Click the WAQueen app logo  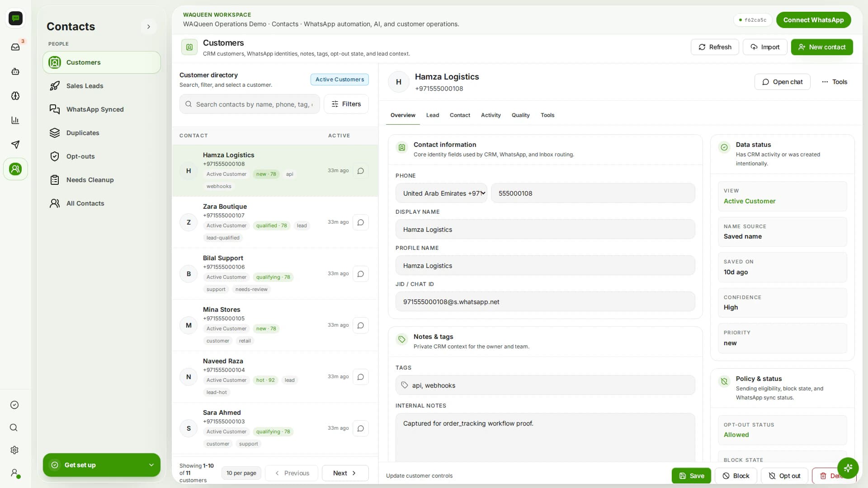pos(15,18)
